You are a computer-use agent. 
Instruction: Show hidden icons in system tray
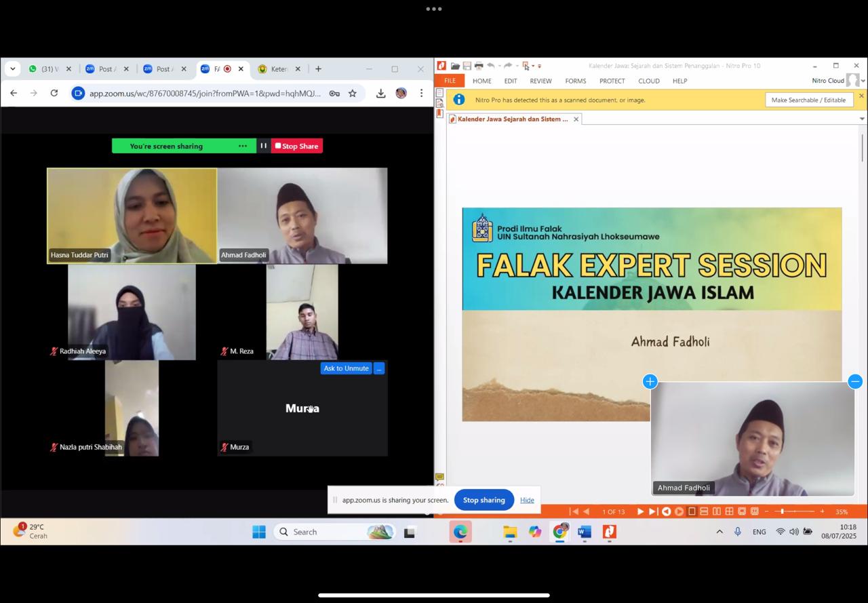(719, 532)
